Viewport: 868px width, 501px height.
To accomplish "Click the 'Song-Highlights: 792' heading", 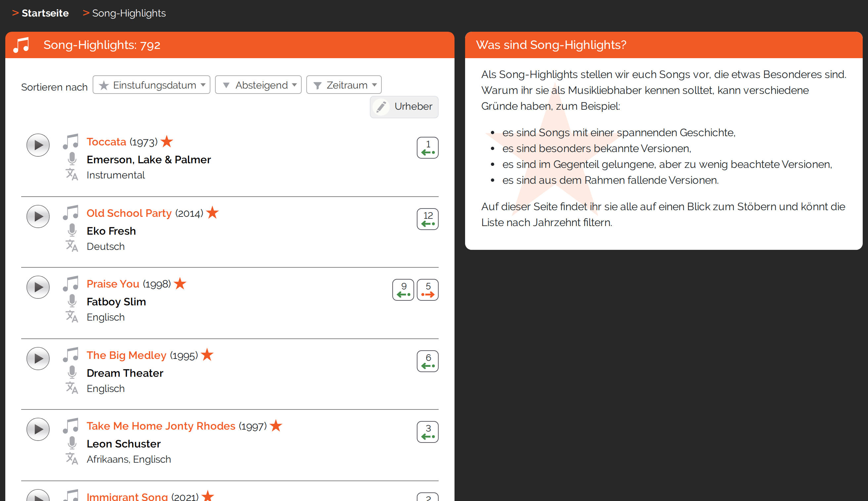I will pos(102,45).
